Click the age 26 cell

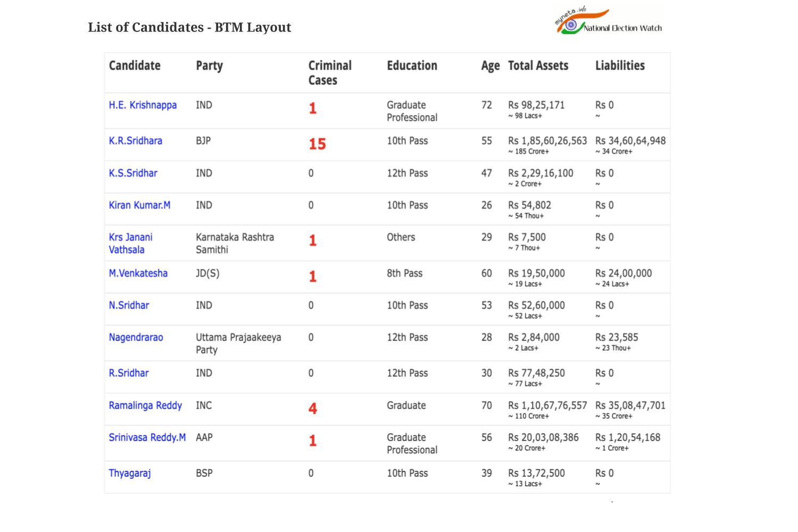(486, 205)
